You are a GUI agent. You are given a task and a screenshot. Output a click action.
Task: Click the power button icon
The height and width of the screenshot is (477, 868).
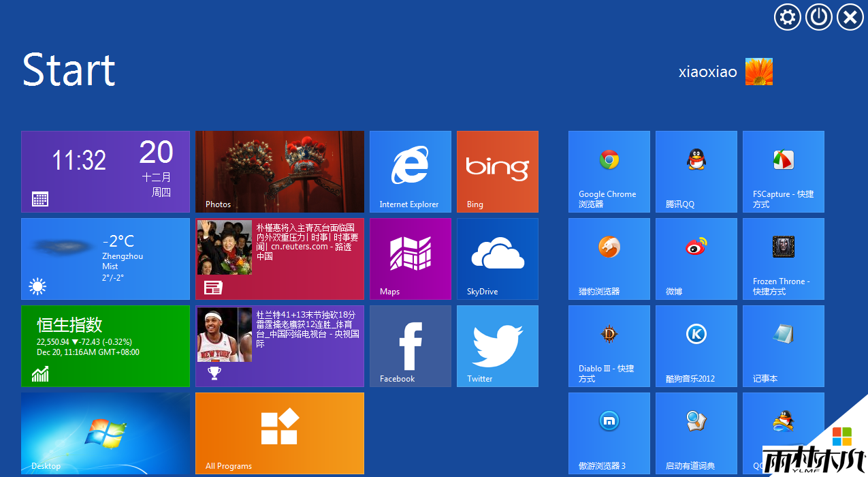click(819, 17)
